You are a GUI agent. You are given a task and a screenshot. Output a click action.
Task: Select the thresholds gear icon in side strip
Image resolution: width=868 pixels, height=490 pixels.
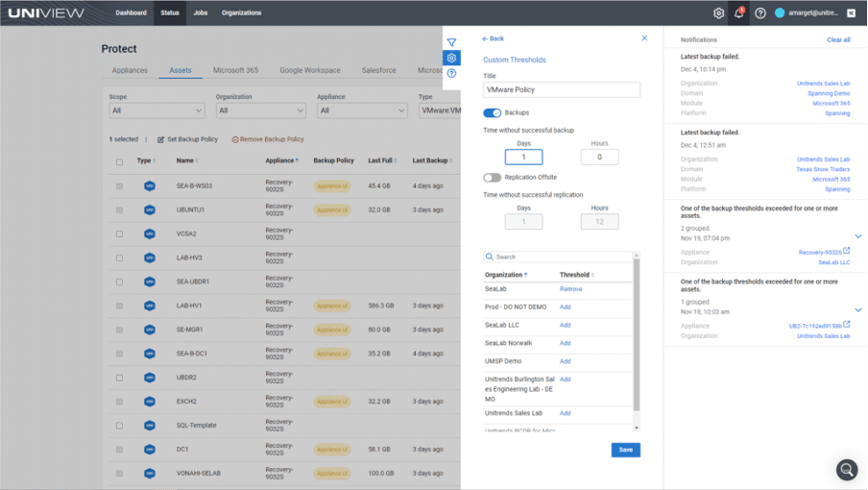(451, 58)
